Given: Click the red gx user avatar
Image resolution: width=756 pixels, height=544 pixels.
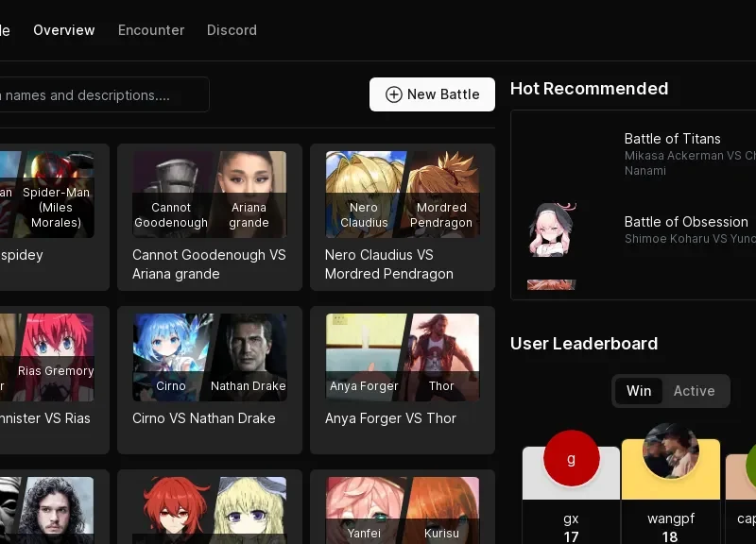Looking at the screenshot, I should point(572,458).
